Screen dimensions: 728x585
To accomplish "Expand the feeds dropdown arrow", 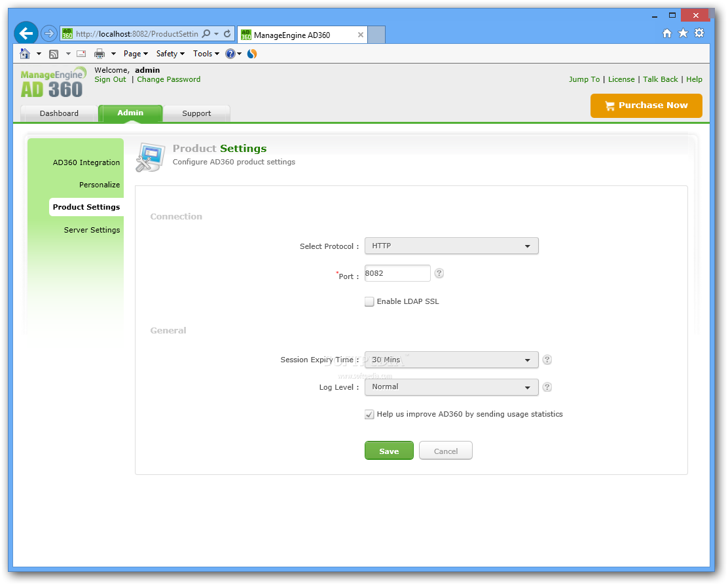I will pos(68,54).
